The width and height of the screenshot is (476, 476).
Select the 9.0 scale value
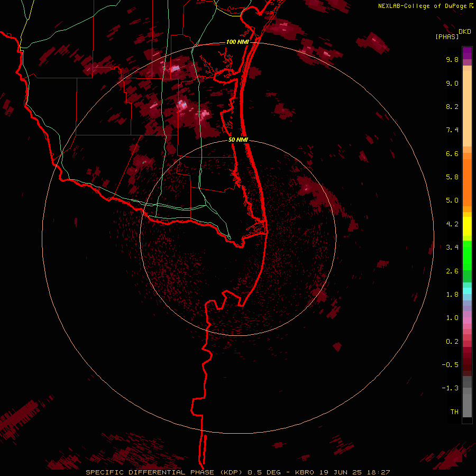pos(452,83)
